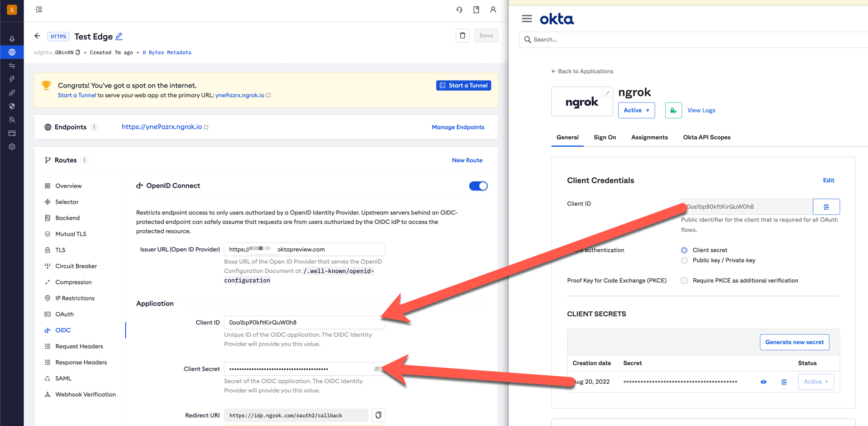
Task: Copy the Client ID with Okta's clipboard icon
Action: pos(826,206)
